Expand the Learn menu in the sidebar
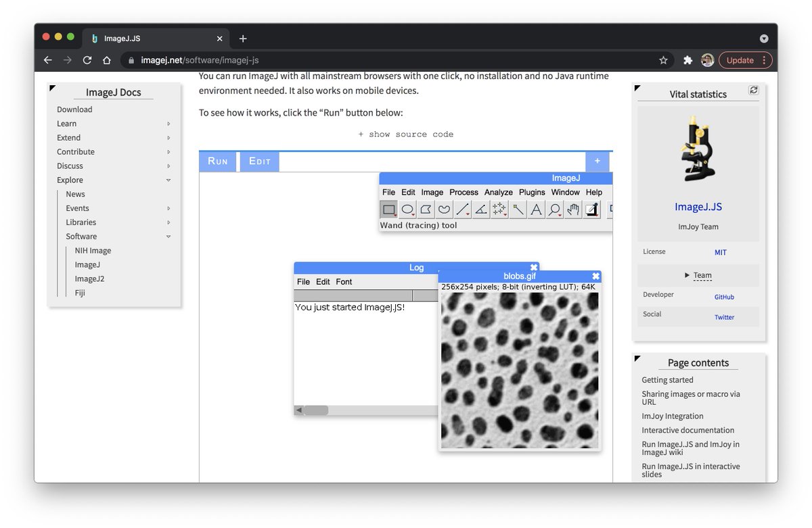The image size is (812, 528). [x=168, y=124]
